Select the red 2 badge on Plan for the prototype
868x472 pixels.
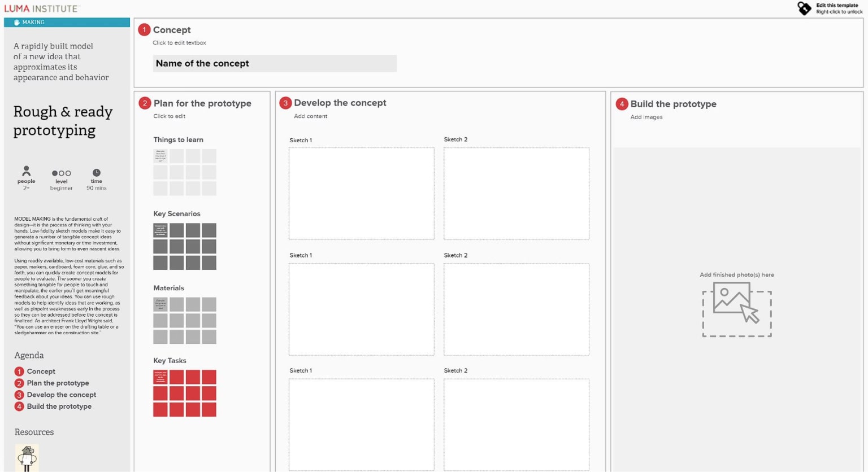coord(146,103)
